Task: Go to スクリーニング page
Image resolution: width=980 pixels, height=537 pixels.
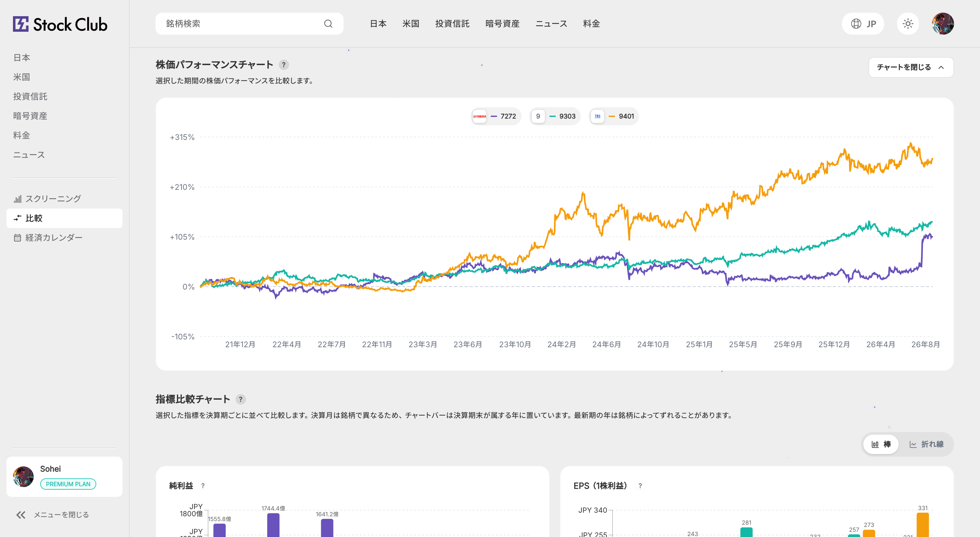Action: (x=64, y=199)
